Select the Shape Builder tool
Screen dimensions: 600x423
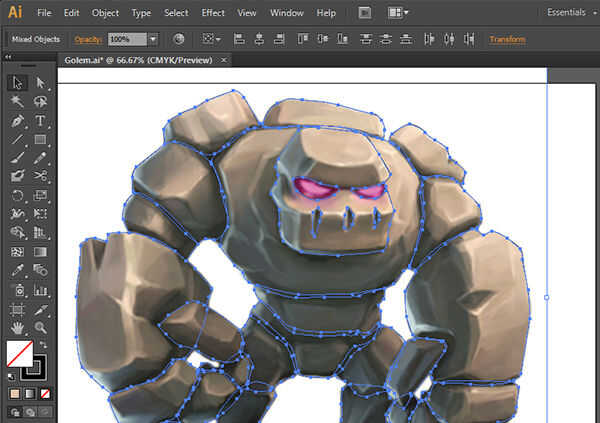(x=17, y=232)
